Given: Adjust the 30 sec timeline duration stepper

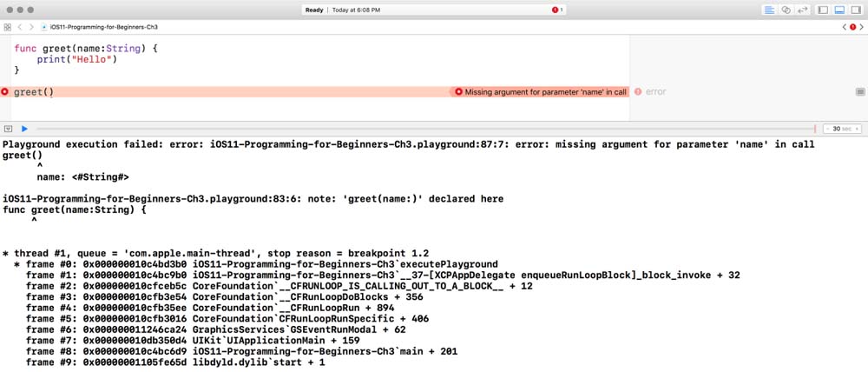Looking at the screenshot, I should coord(842,129).
